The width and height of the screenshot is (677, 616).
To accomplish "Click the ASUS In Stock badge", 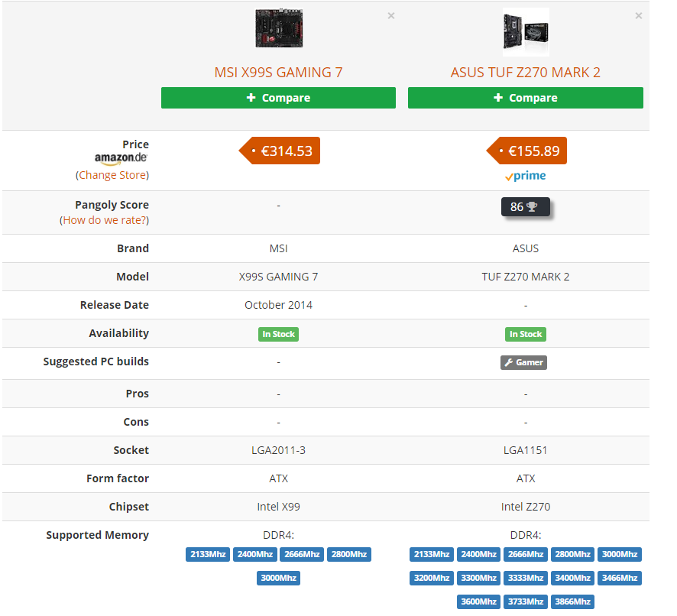I will 526,334.
